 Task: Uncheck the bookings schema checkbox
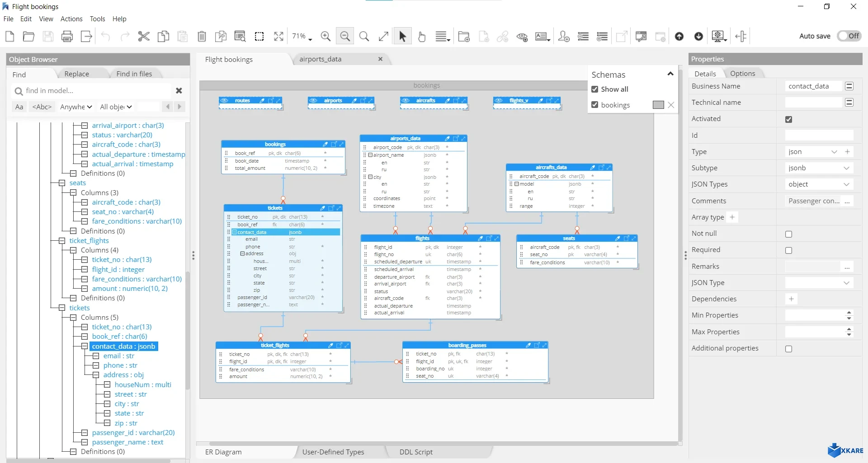[595, 105]
